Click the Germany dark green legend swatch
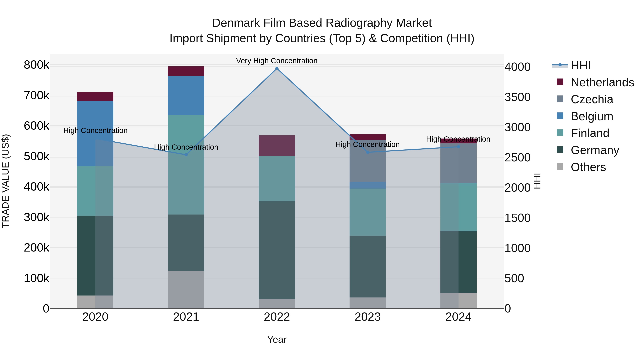644x362 pixels. (x=560, y=149)
